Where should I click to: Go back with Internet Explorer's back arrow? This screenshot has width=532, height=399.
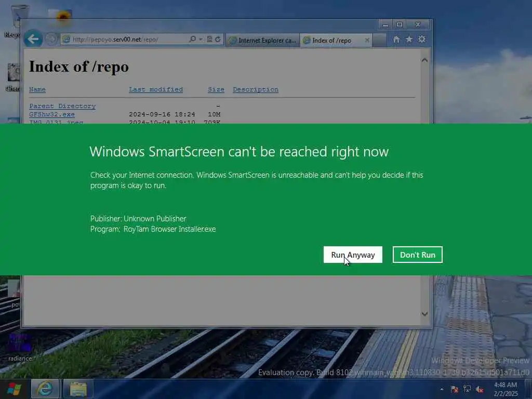33,39
